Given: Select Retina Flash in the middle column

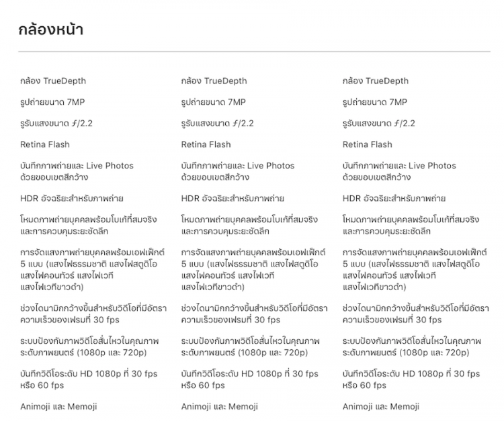Looking at the screenshot, I should click(x=206, y=144).
